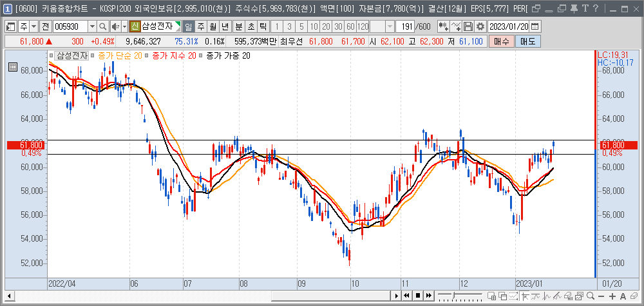Screen dimensions: 644x306
Task: Click the overlapping windows icon in bottom toolbar
Action: coord(503,296)
